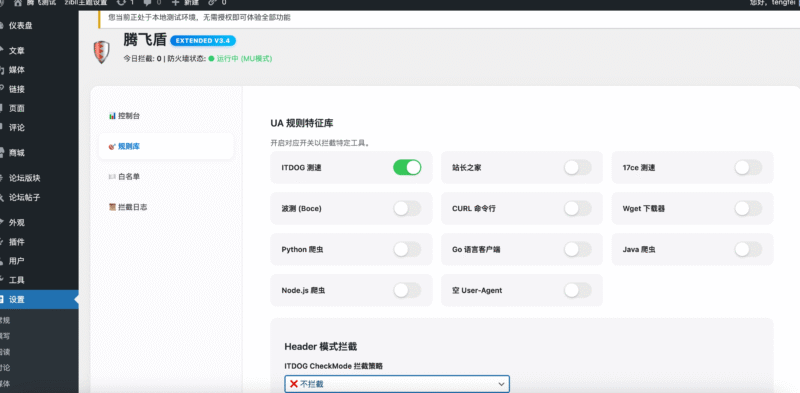Viewport: 800px width, 393px height.
Task: Turn on the Python 爬虫 switch
Action: coord(407,249)
